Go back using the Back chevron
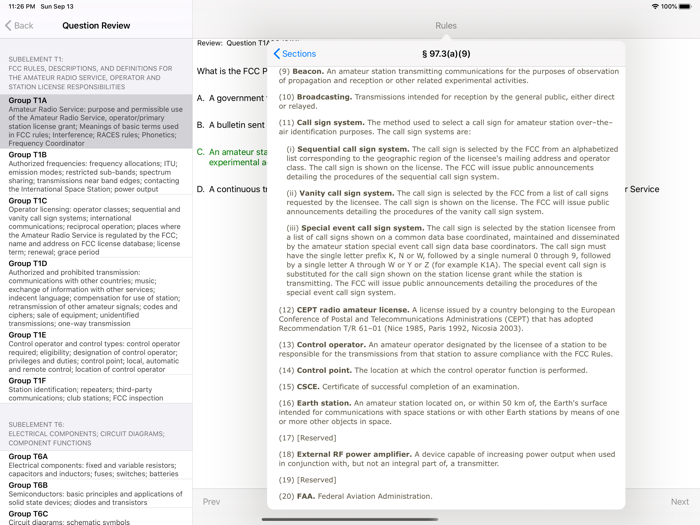This screenshot has width=700, height=525. (19, 25)
